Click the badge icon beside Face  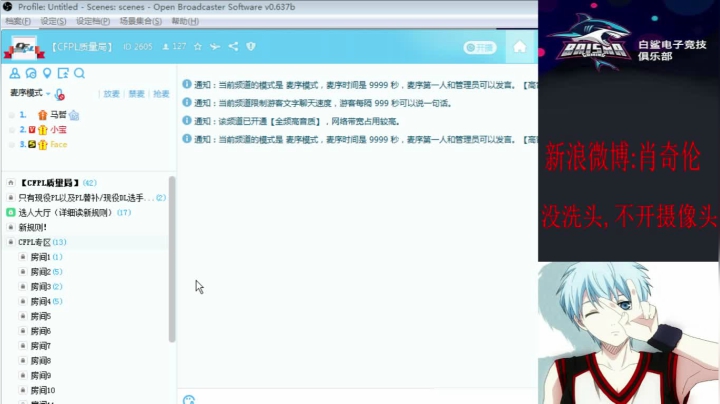pyautogui.click(x=32, y=144)
